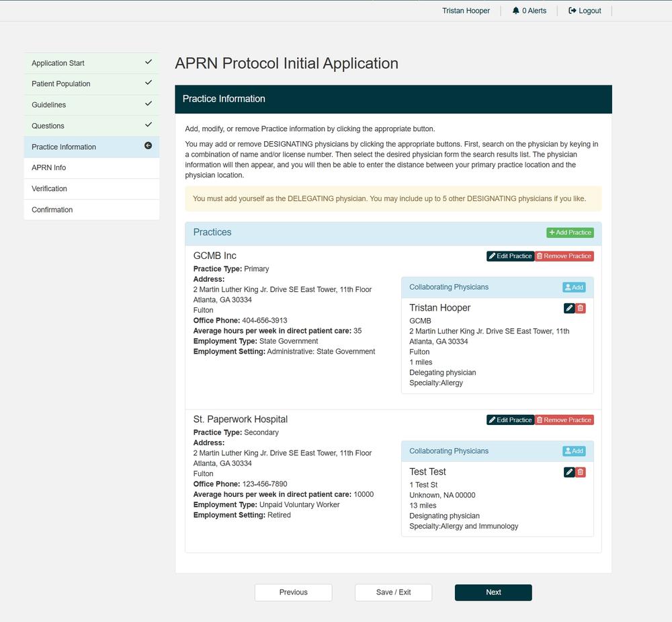Edit Practice for St. Paperwork Hospital
Image resolution: width=672 pixels, height=622 pixels.
(510, 420)
